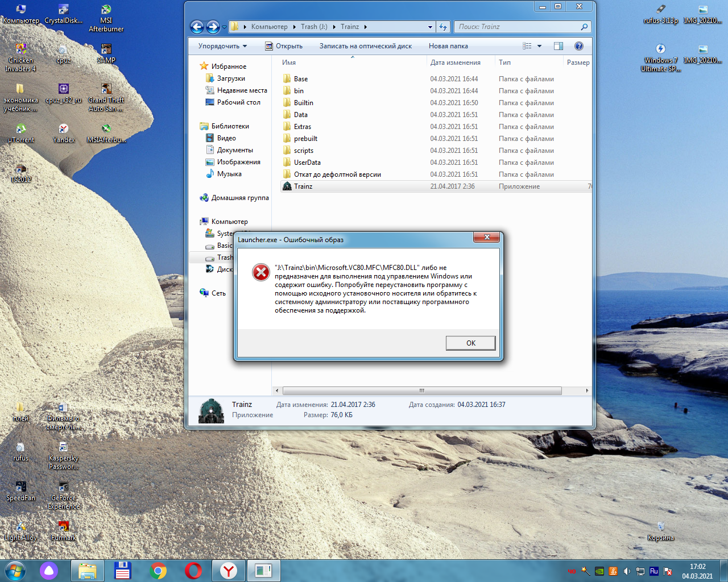Click horizontal scrollbar in file list
This screenshot has width=728, height=582.
(422, 390)
